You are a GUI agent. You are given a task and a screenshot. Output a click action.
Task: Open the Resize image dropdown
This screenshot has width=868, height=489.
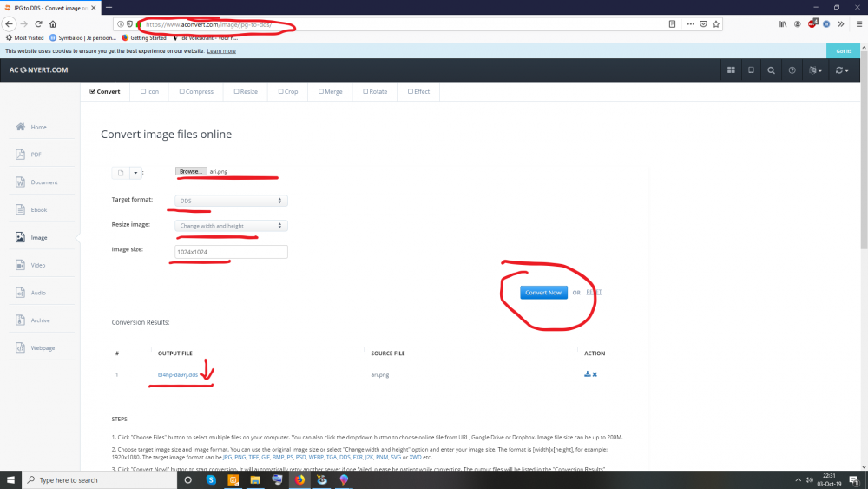coord(231,226)
